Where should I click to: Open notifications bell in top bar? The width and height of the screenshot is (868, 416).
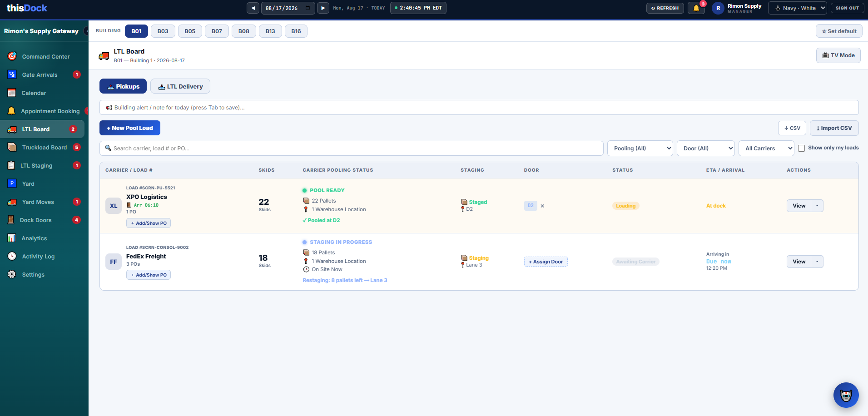(696, 8)
